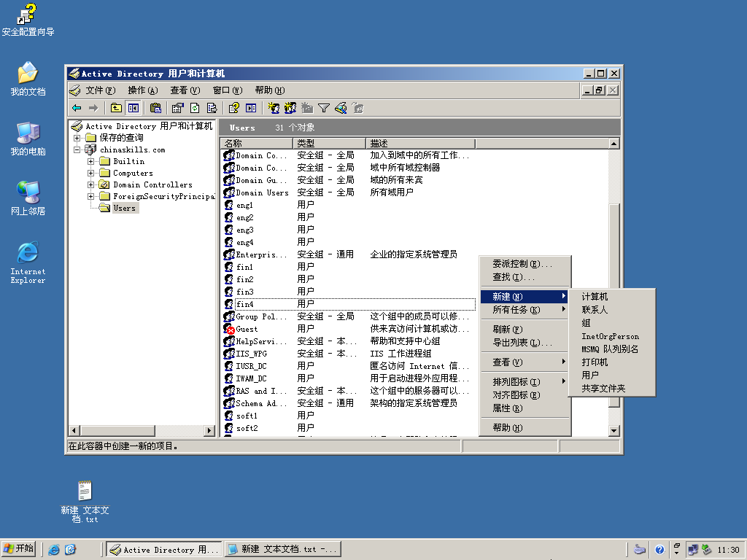Screen dimensions: 747x560
Task: Select the 新建 文本文档.txt desktop file
Action: click(85, 502)
